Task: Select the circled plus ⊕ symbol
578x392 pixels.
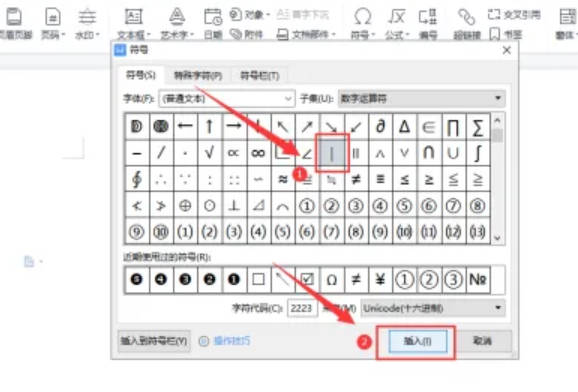Action: pos(185,205)
